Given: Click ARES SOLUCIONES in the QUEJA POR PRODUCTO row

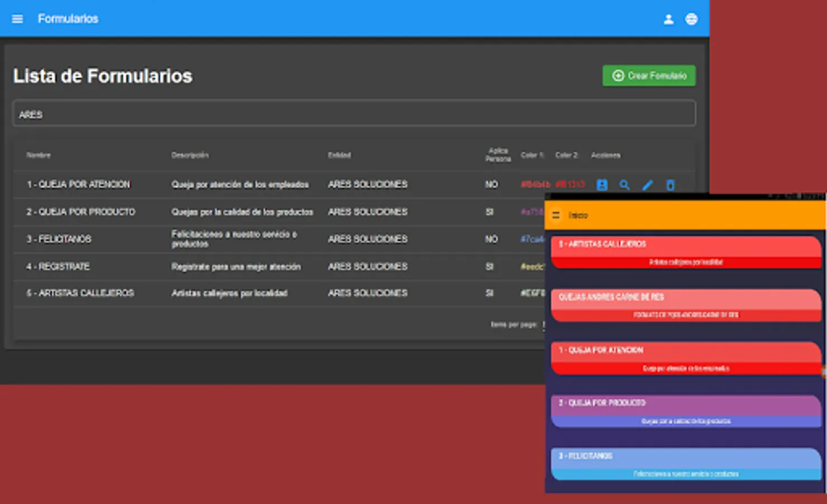Looking at the screenshot, I should click(x=368, y=212).
